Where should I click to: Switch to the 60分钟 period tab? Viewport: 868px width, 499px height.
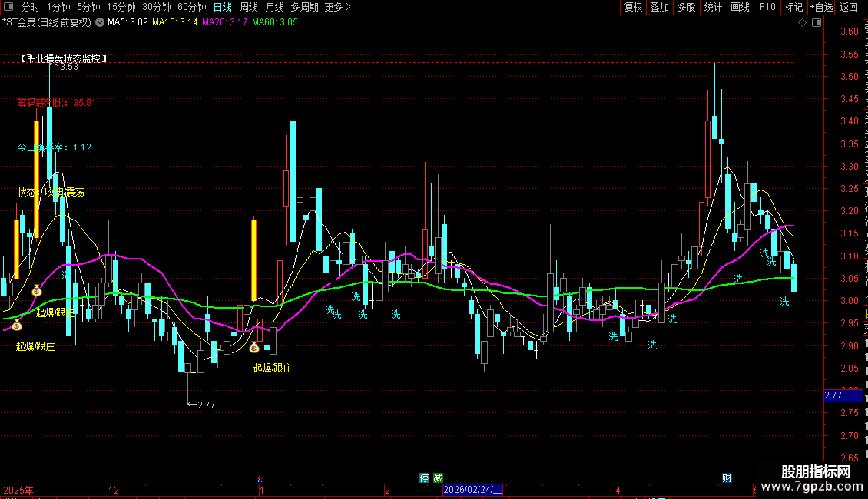(191, 7)
